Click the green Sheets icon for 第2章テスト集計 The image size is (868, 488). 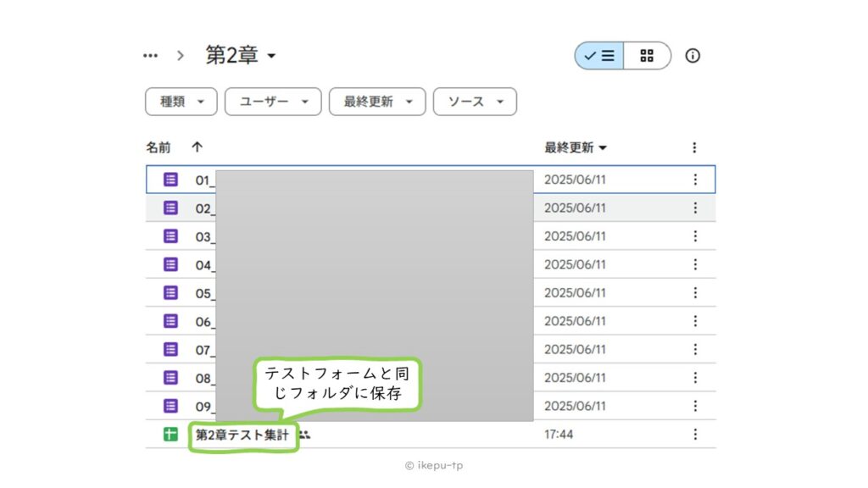click(x=170, y=434)
